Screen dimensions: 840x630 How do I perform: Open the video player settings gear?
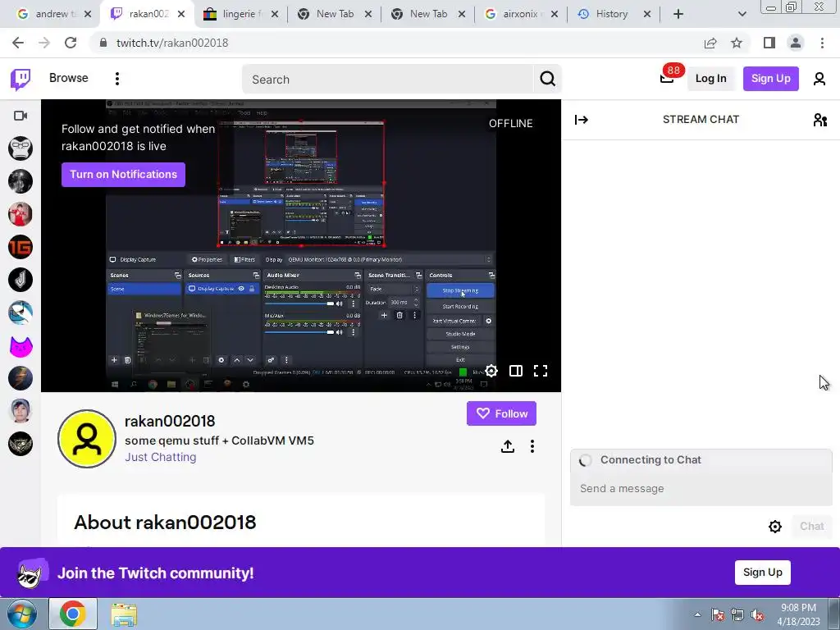pos(491,371)
